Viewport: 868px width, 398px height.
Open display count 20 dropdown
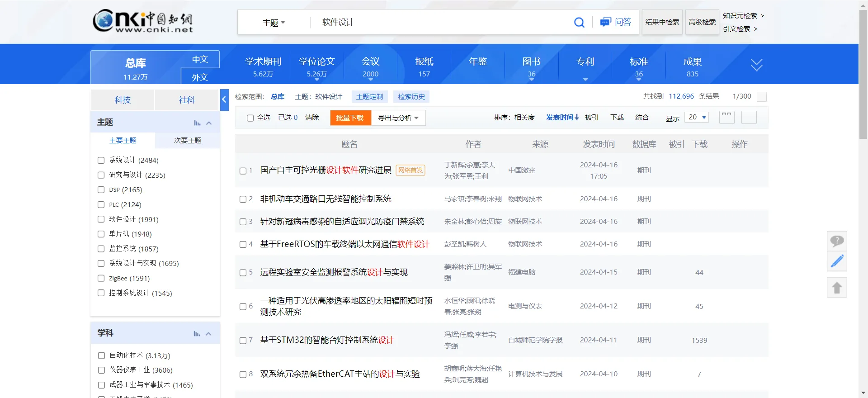[697, 117]
